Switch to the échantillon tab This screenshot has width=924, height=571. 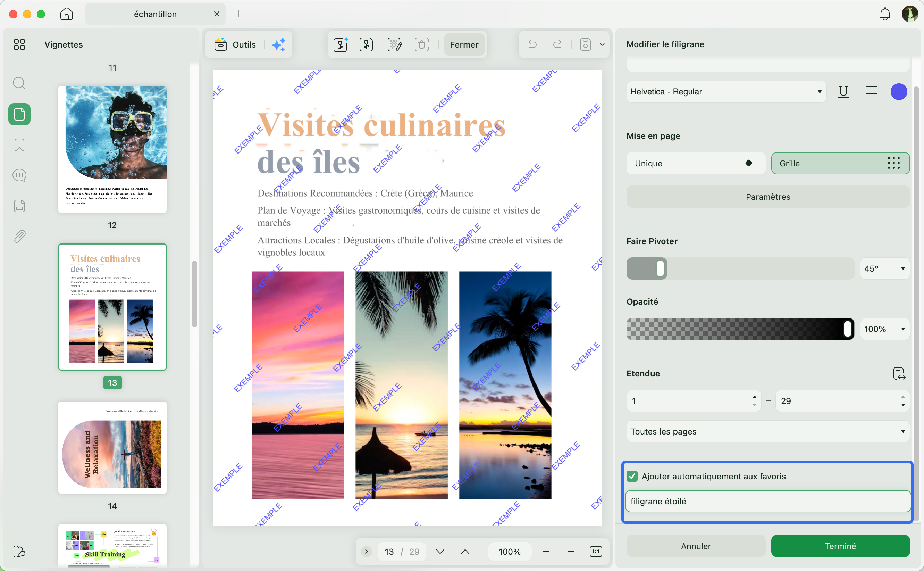(155, 14)
